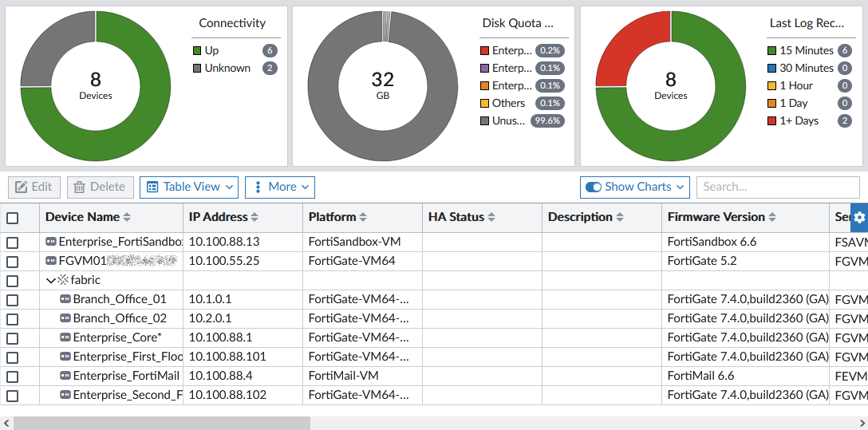Sort by HA Status column arrows

pos(491,218)
